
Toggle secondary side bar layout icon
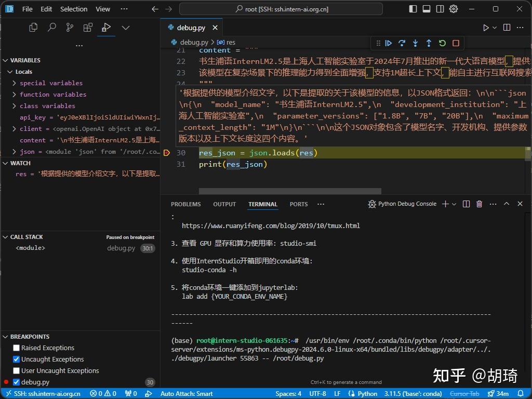click(x=440, y=9)
